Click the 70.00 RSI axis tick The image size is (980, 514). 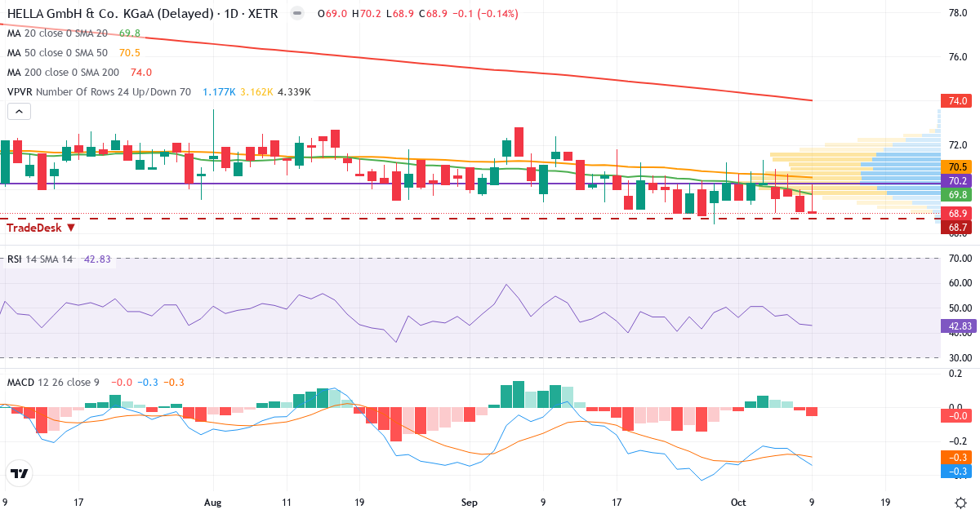click(x=959, y=259)
